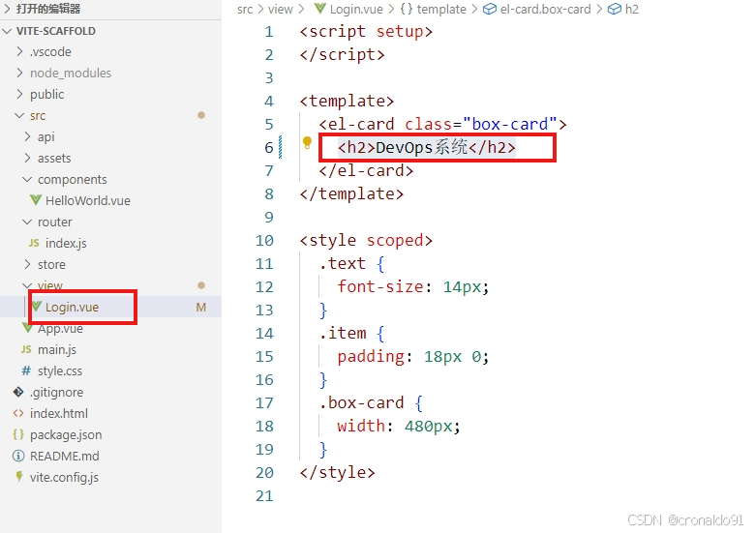Click the hash icon beside style.css

[26, 370]
